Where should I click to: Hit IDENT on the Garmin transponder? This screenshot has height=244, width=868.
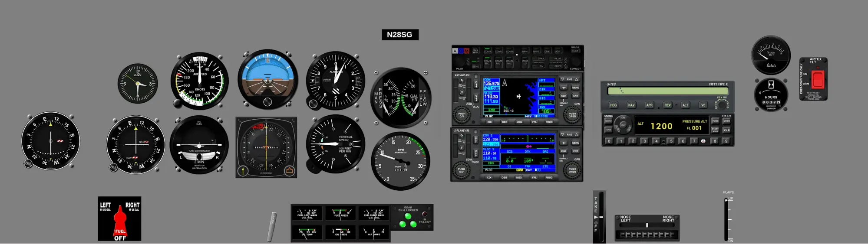coord(608,121)
